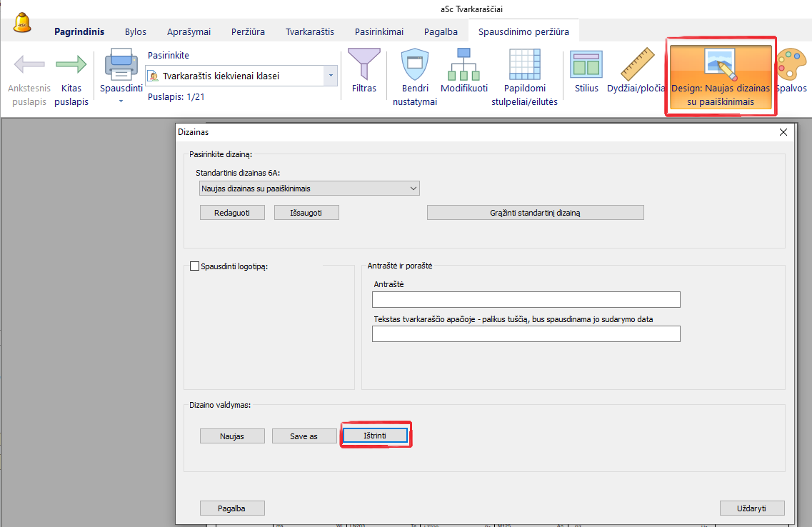
Task: Click the Modifikuoti hierarchy icon
Action: 463,64
